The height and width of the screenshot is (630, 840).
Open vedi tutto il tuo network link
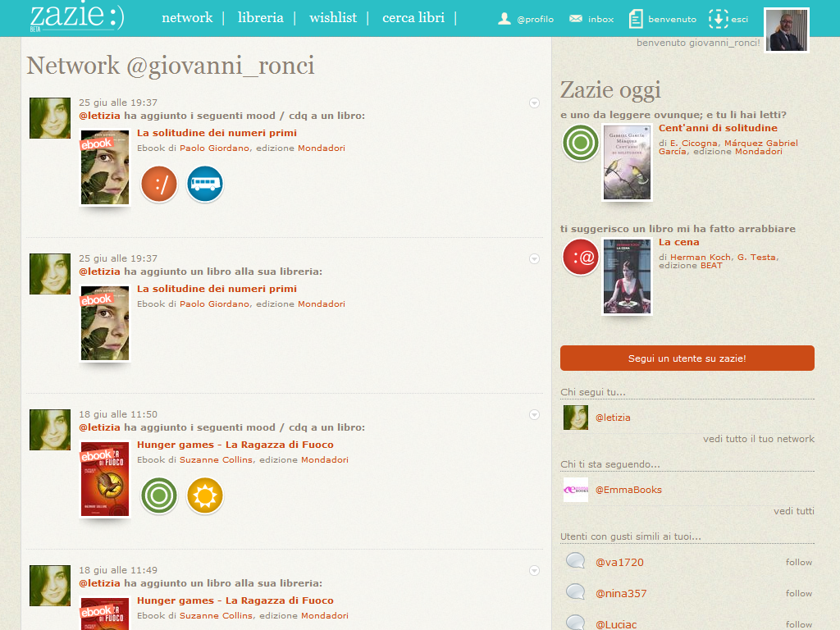pyautogui.click(x=759, y=439)
